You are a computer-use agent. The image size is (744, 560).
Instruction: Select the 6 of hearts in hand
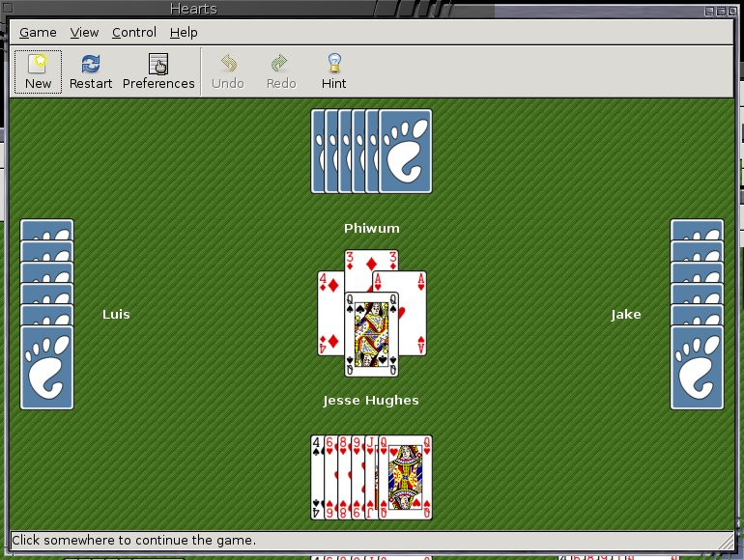(330, 478)
